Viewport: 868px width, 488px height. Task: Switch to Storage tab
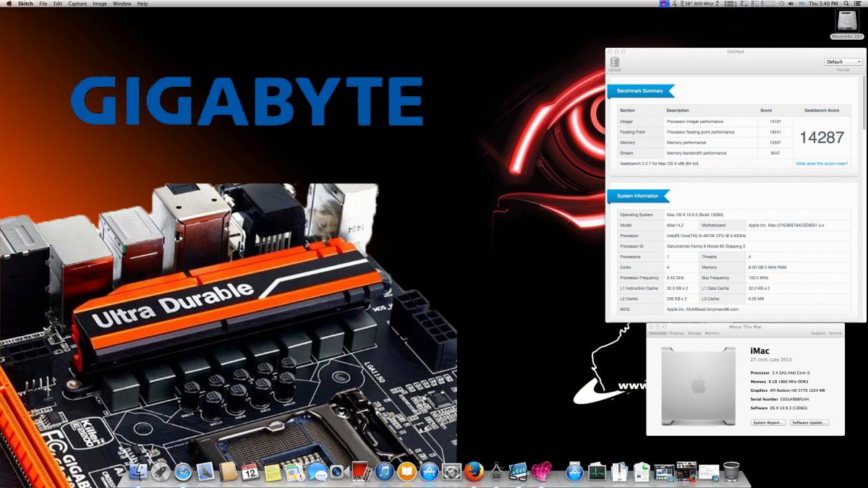694,333
